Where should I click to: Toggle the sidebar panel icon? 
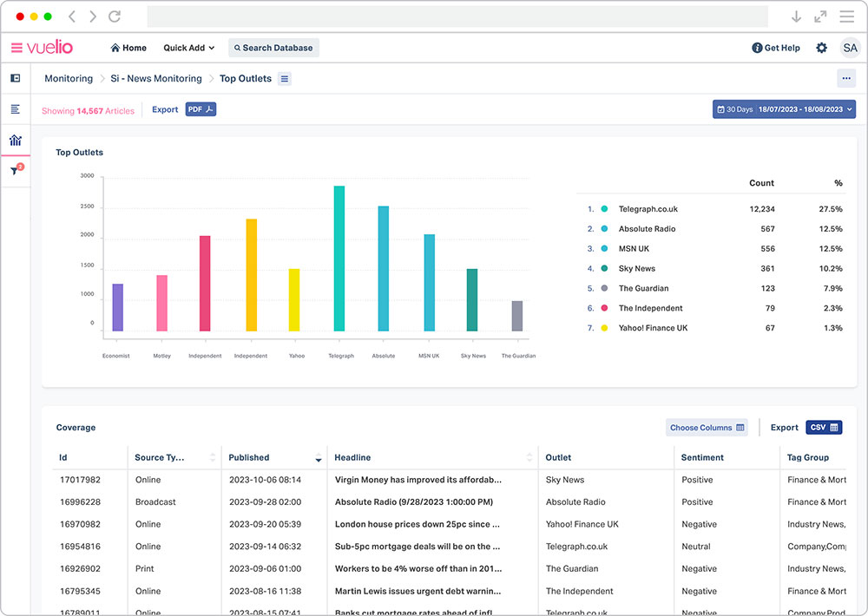[16, 78]
